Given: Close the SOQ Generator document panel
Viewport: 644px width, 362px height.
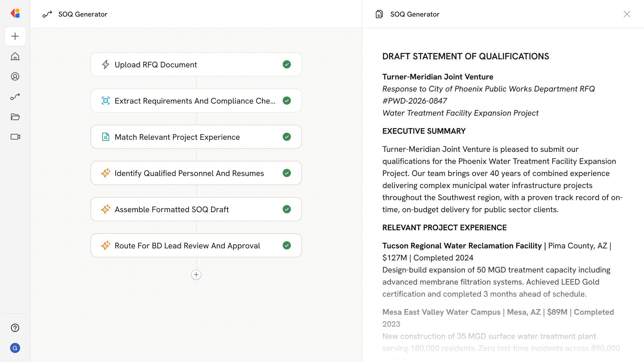Looking at the screenshot, I should pos(627,14).
